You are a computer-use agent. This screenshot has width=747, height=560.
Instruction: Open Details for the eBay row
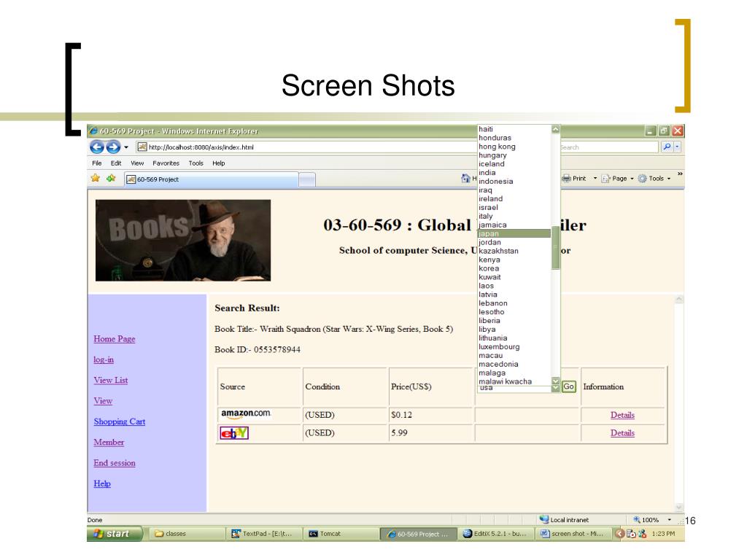click(622, 433)
